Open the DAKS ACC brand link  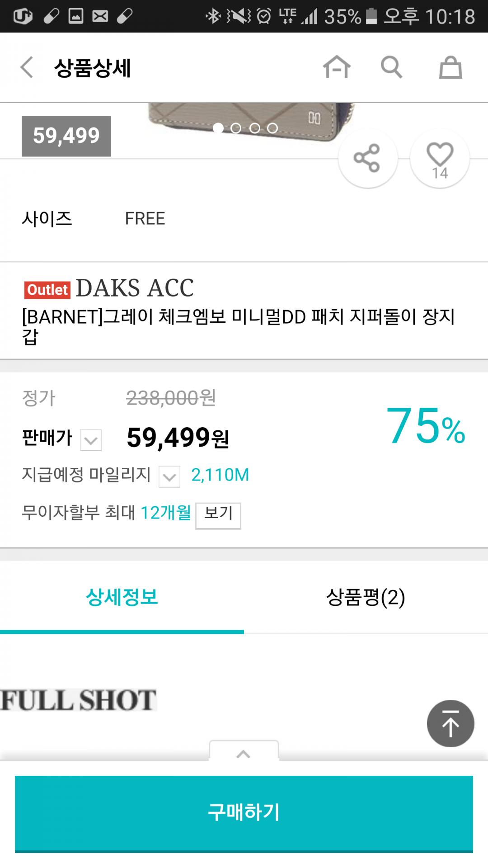click(x=135, y=288)
